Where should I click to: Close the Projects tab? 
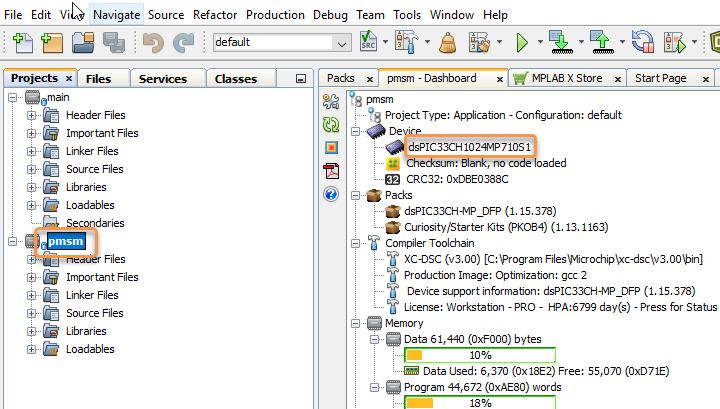click(69, 78)
